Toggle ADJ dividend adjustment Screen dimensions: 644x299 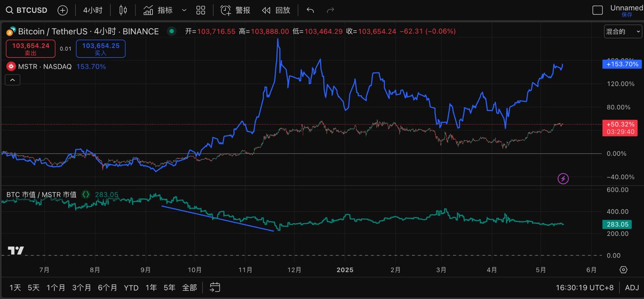click(632, 287)
